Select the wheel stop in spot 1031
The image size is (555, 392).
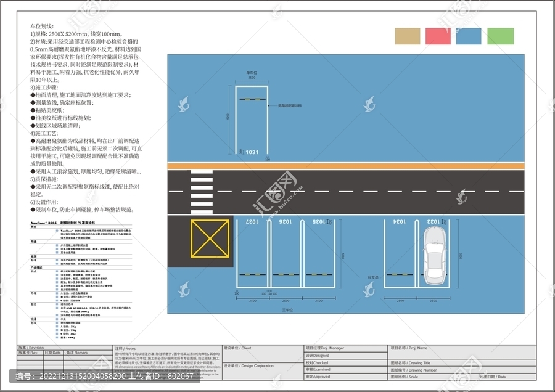click(252, 99)
